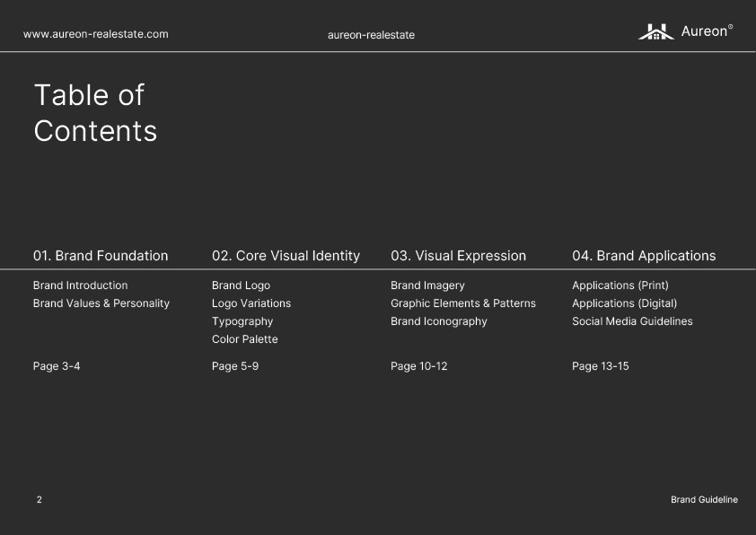Open the www.aureon-realestate.com website link

(x=96, y=34)
